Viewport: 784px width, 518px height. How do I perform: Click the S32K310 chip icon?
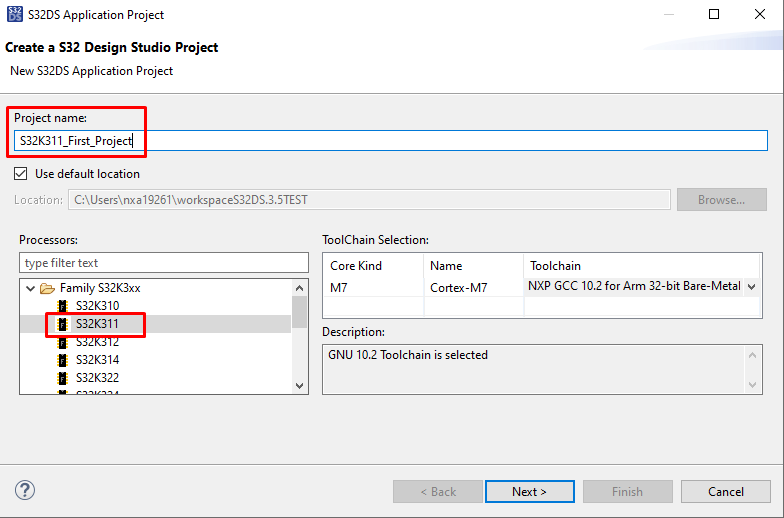pyautogui.click(x=62, y=306)
